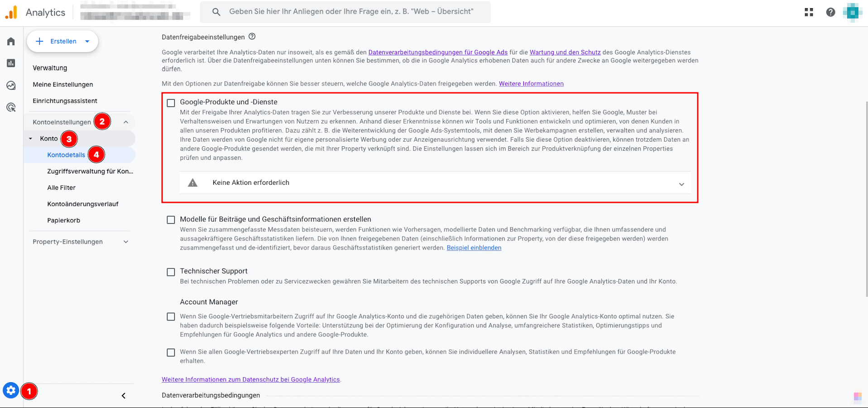Screen dimensions: 868x408
Task: Expand the Property-Einstellungen section
Action: [x=125, y=242]
